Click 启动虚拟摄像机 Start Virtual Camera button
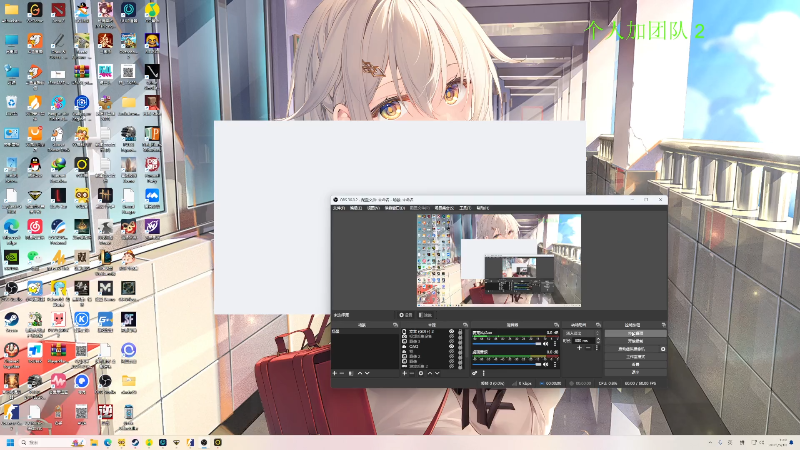The width and height of the screenshot is (800, 450). 632,349
